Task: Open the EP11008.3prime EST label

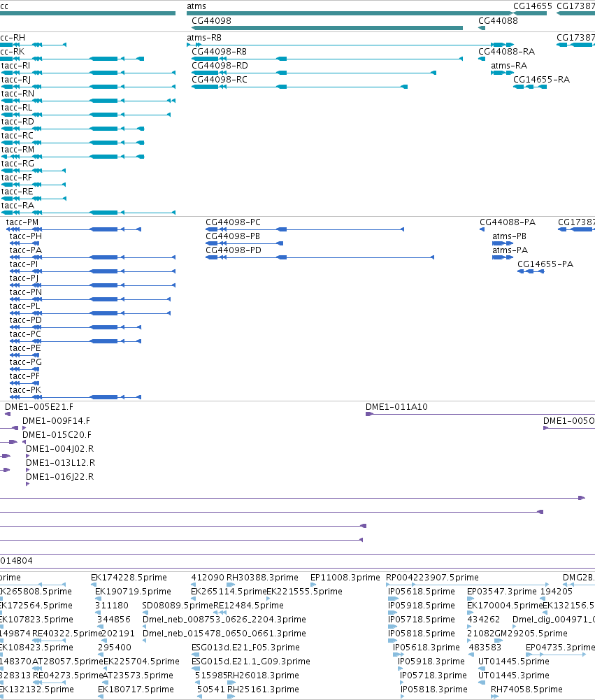Action: point(345,577)
